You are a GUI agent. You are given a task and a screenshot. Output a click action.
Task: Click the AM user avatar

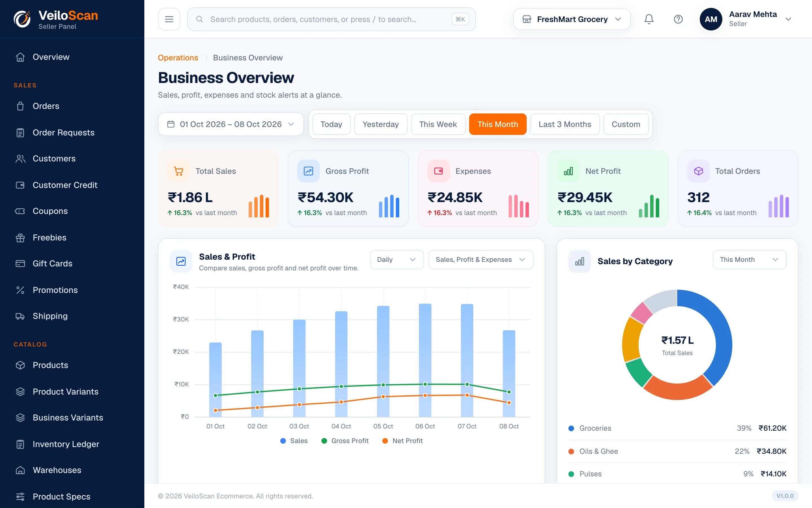[x=711, y=19]
